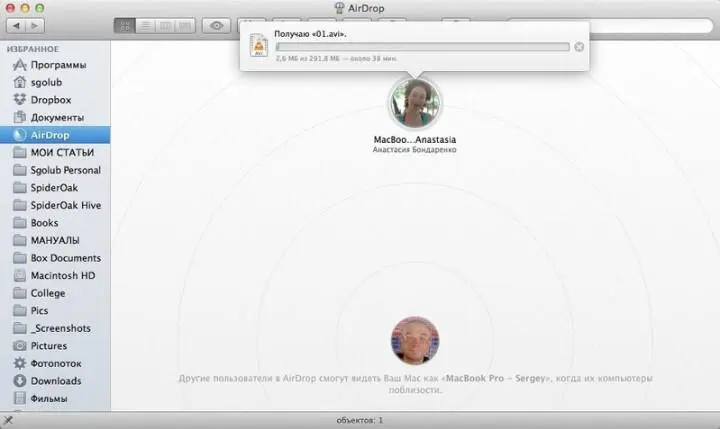720x429 pixels.
Task: Open Документы in the sidebar
Action: click(55, 118)
